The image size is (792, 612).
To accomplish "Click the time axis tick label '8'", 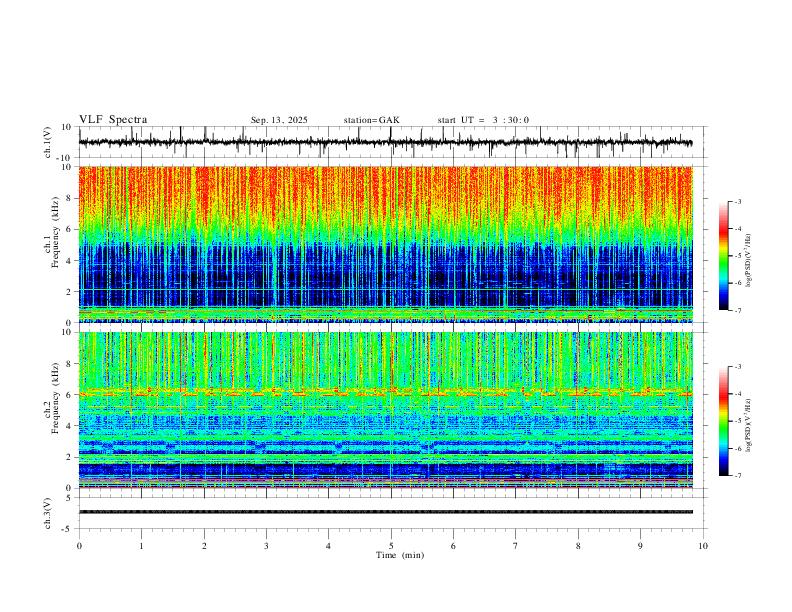I will [x=578, y=546].
